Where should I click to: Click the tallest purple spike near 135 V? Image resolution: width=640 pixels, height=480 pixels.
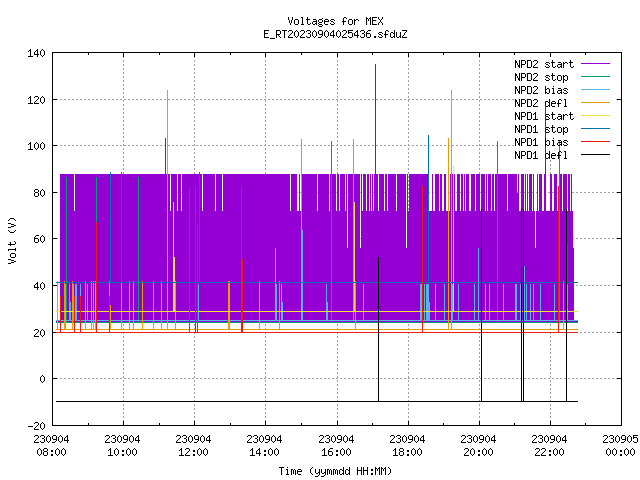(376, 118)
